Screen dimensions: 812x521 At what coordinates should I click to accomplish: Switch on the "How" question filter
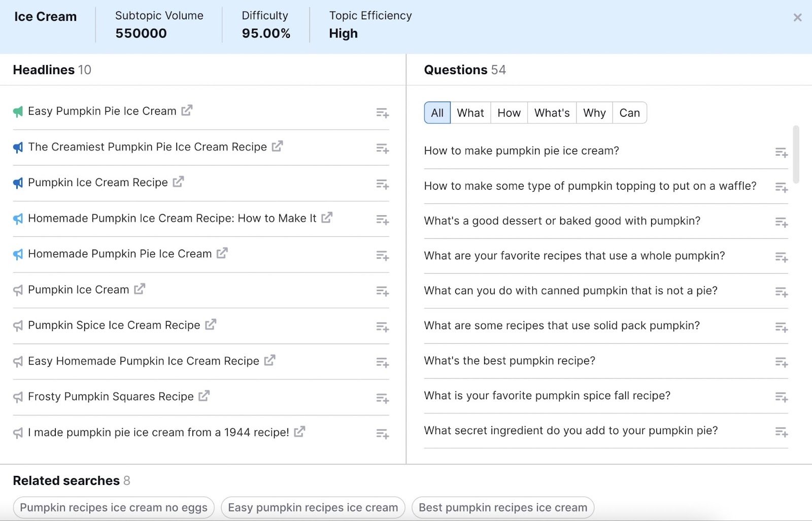509,113
